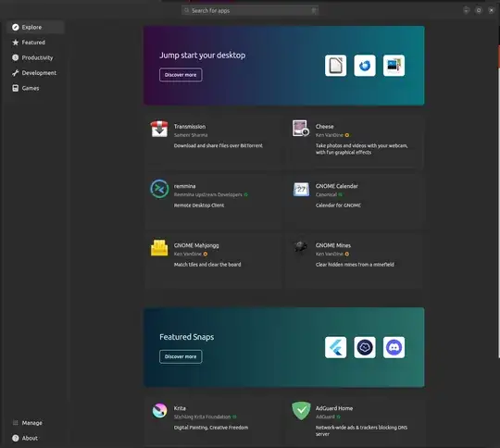Click the Canonical publisher name
The height and width of the screenshot is (448, 500).
point(326,194)
